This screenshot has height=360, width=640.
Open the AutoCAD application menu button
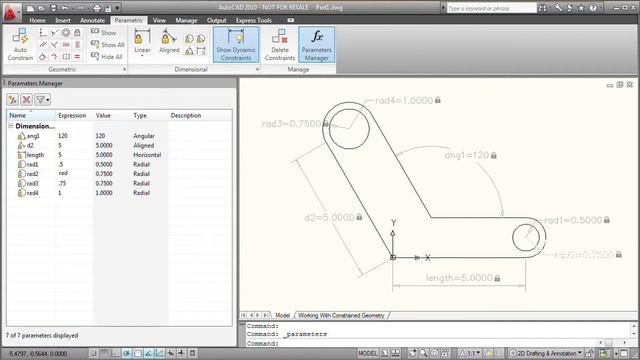(x=11, y=12)
